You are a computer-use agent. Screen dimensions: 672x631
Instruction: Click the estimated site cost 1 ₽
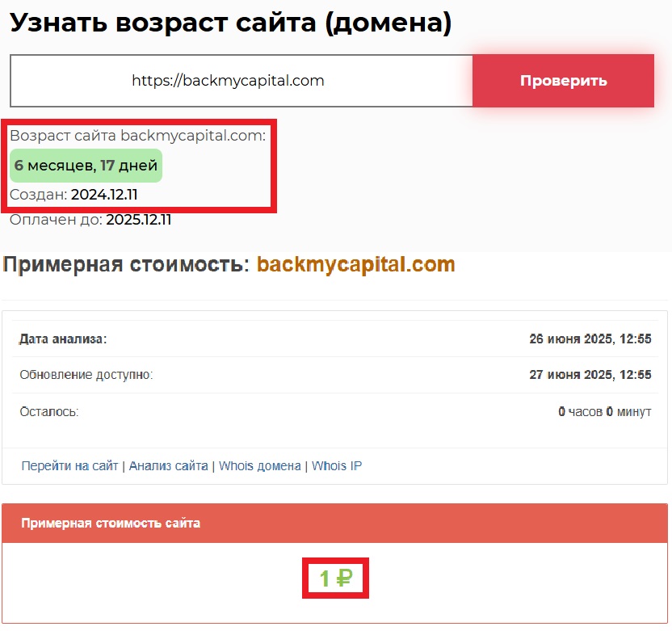[336, 575]
